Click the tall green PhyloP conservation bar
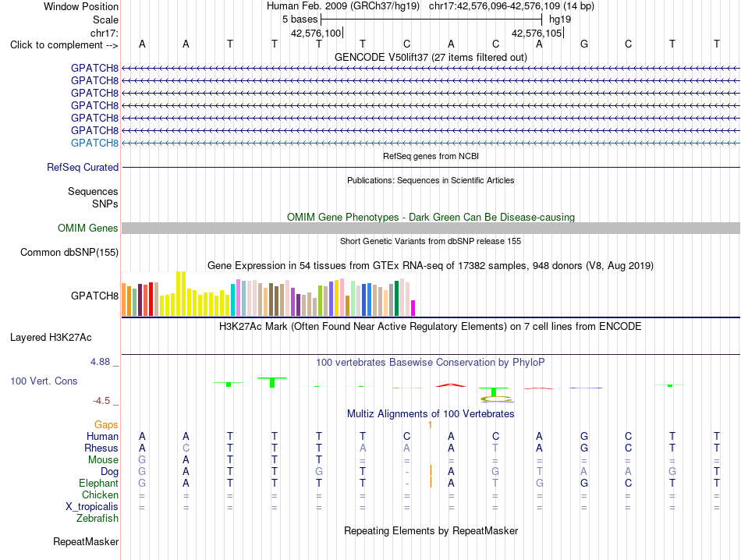741x560 pixels. tap(272, 383)
